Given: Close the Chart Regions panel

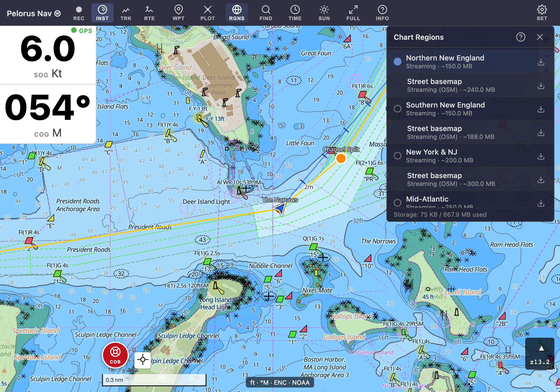Looking at the screenshot, I should pyautogui.click(x=540, y=37).
